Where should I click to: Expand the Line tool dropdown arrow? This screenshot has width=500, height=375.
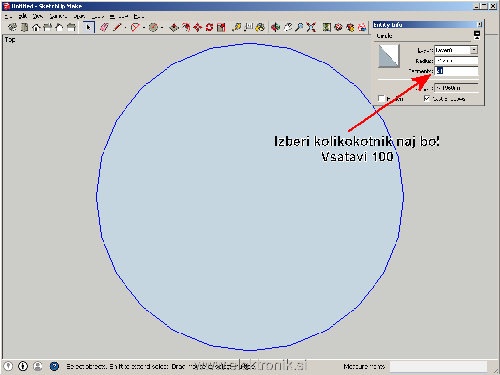click(125, 28)
